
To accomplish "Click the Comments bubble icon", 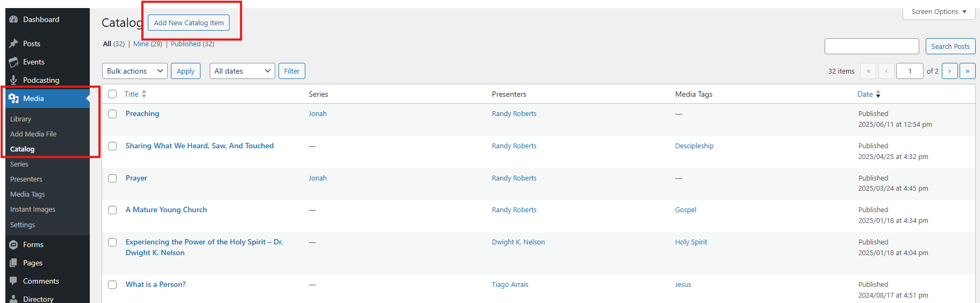I will [13, 281].
